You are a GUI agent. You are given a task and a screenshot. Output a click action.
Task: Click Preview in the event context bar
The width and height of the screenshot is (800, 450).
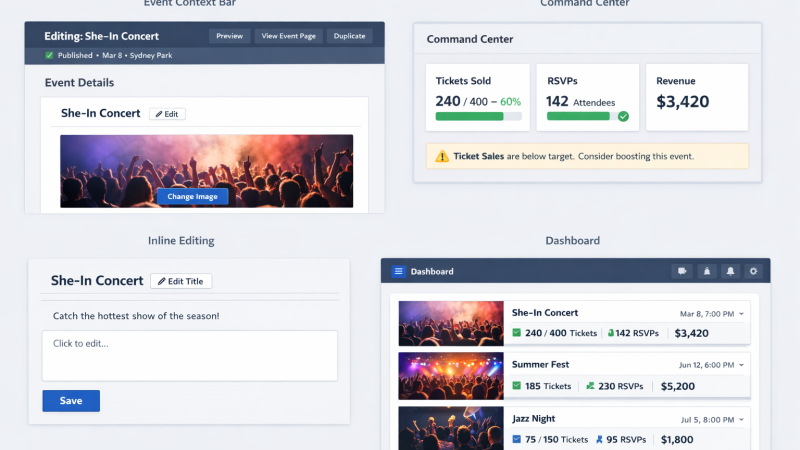[x=229, y=36]
